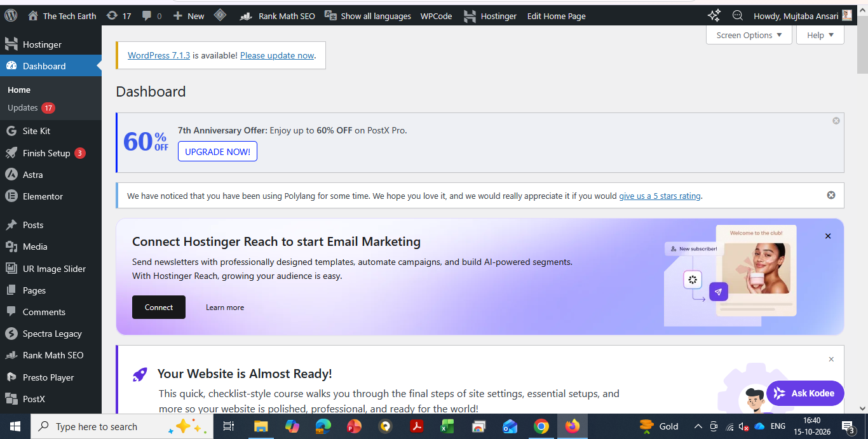Click Please update now link
Screen dimensions: 868x439
(x=277, y=55)
